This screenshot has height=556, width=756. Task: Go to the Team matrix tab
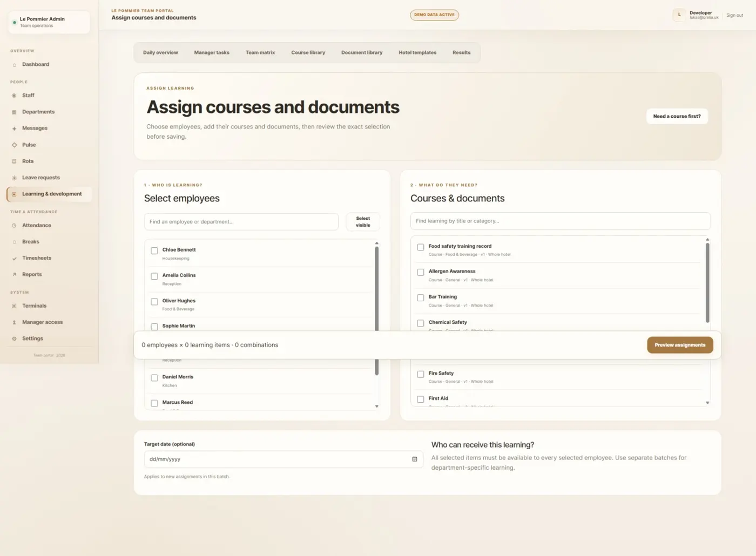[260, 53]
